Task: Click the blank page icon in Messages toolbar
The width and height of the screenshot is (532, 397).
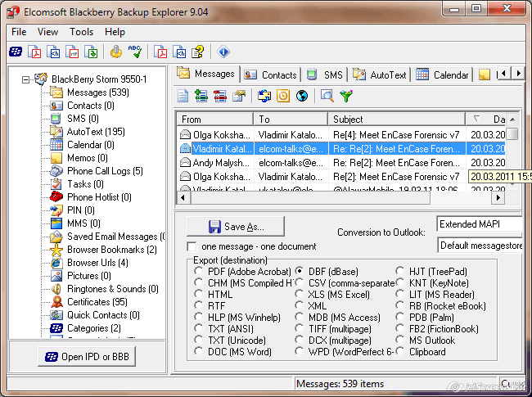Action: pos(183,96)
